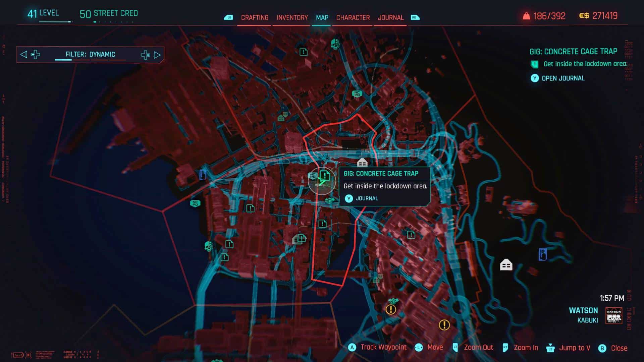Select the cyberpsycho skull icon at top
This screenshot has height=362, width=644.
335,44
